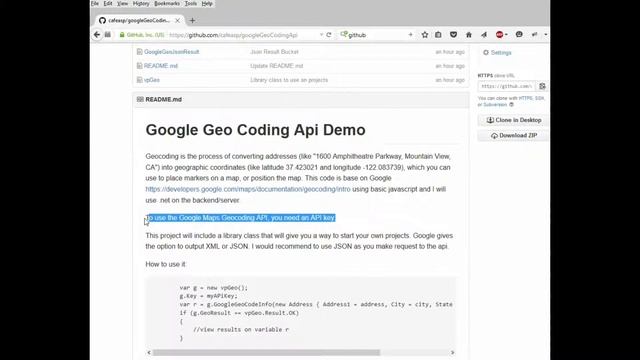
Task: Click the code block scroll left arrow
Action: pos(149,352)
